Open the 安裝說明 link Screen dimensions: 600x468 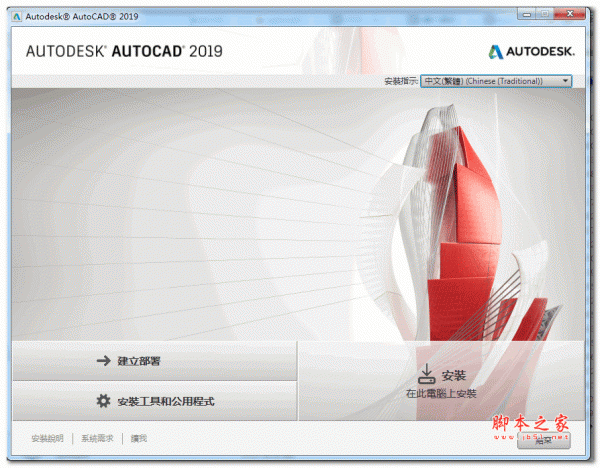click(x=47, y=438)
